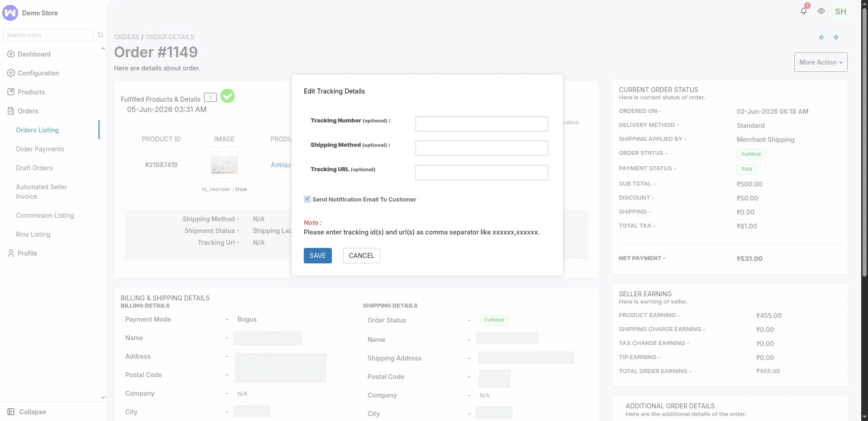The height and width of the screenshot is (421, 868).
Task: Open Draft Orders in sidebar
Action: [34, 168]
